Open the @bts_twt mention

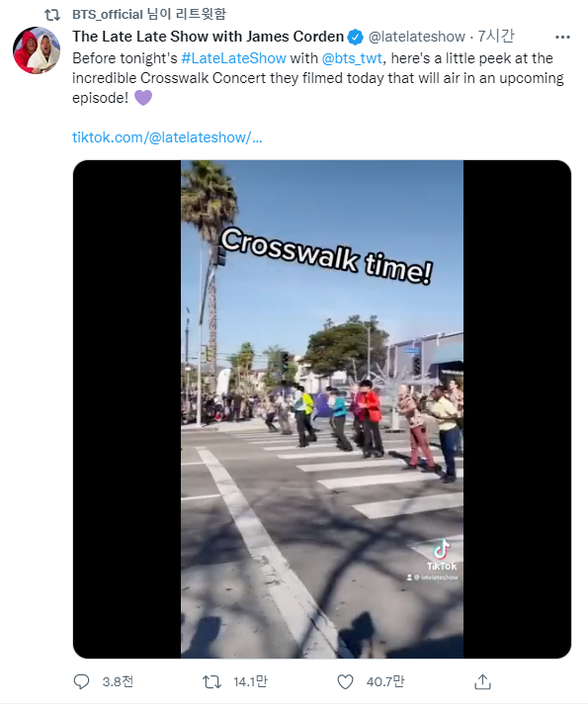click(352, 58)
